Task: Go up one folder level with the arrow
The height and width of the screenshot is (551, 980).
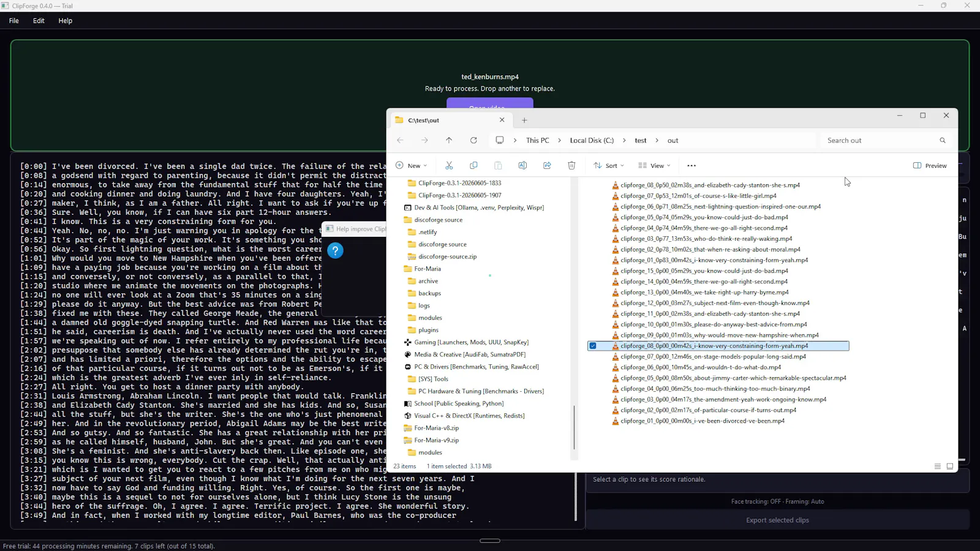Action: 449,140
